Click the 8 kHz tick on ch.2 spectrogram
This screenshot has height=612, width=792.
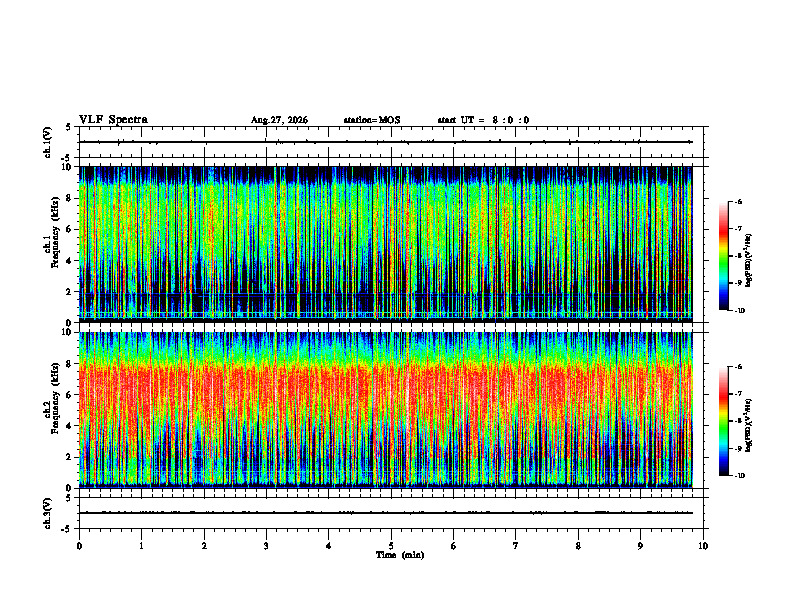[x=70, y=364]
